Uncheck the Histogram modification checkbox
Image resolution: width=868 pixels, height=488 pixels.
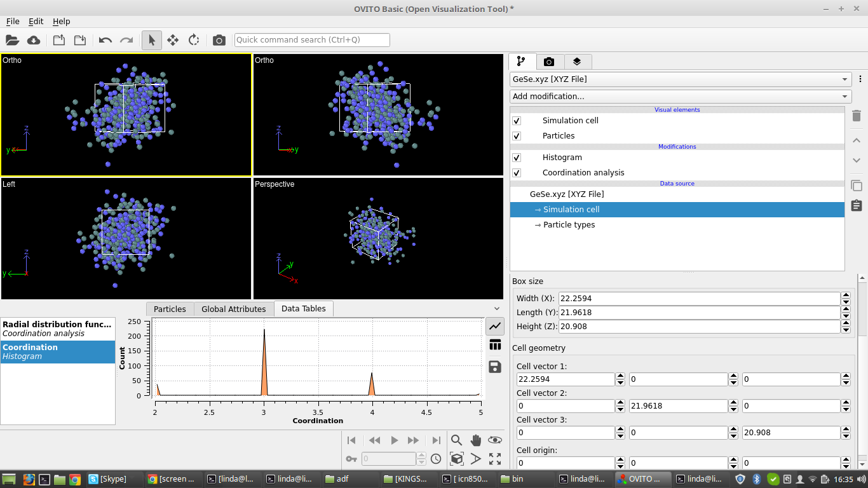click(517, 158)
